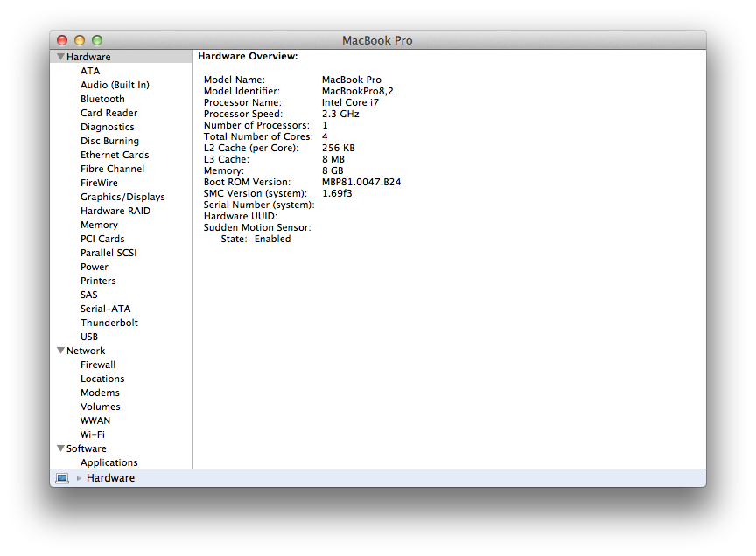This screenshot has width=756, height=556.
Task: Open FireWire information
Action: 99,183
